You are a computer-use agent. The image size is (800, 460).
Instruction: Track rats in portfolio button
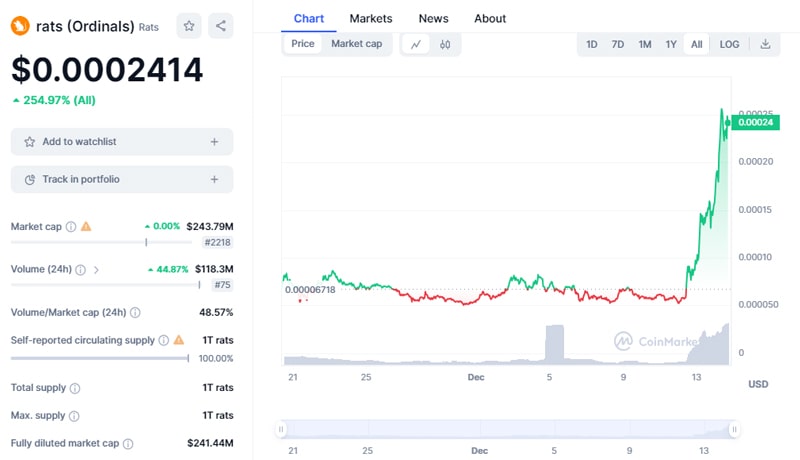tap(122, 180)
